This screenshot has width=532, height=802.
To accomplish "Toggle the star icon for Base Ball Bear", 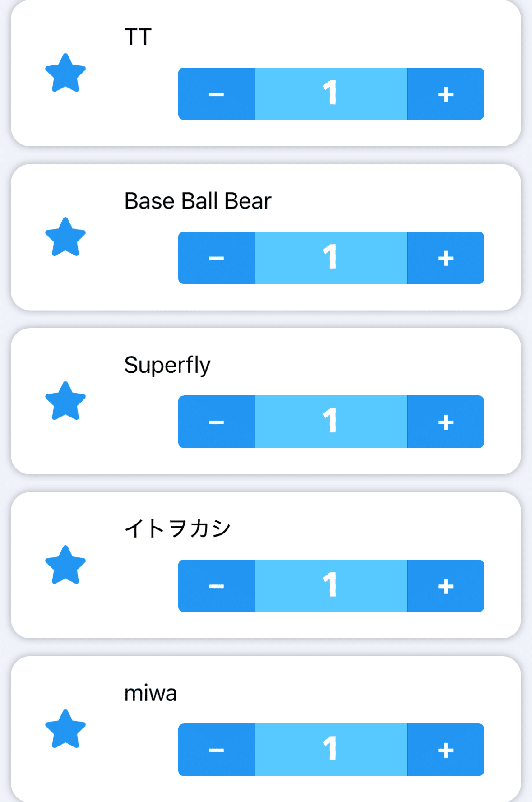I will point(65,237).
